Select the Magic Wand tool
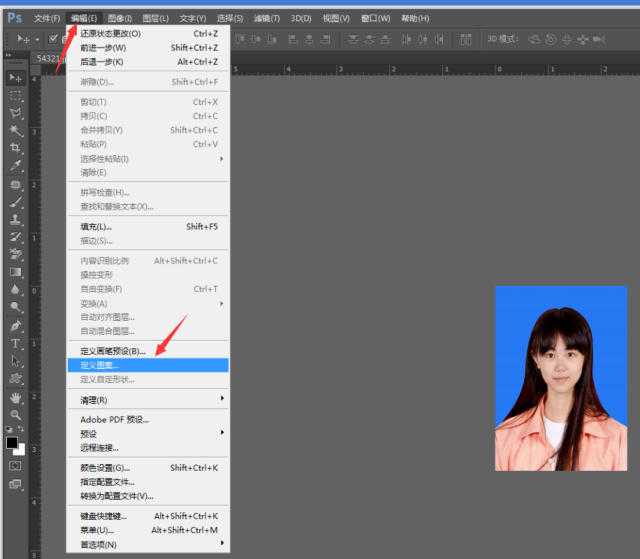The width and height of the screenshot is (640, 559). [16, 131]
